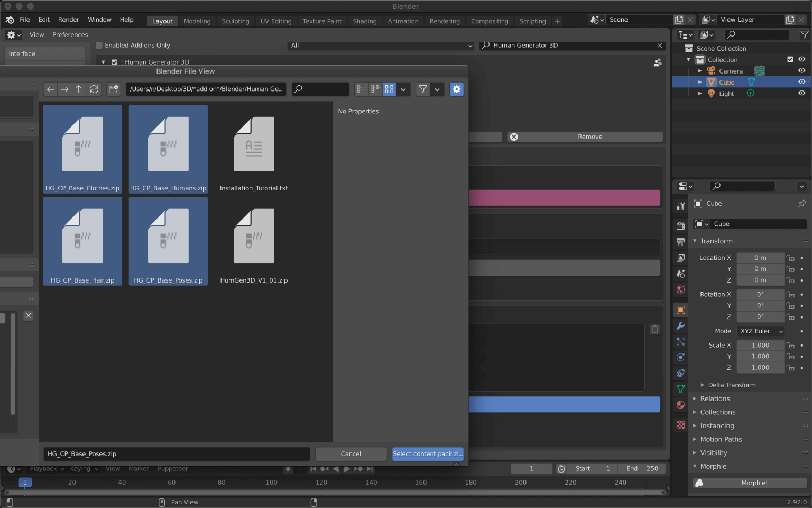The image size is (812, 508).
Task: Switch to the Shading workspace tab
Action: click(x=364, y=21)
